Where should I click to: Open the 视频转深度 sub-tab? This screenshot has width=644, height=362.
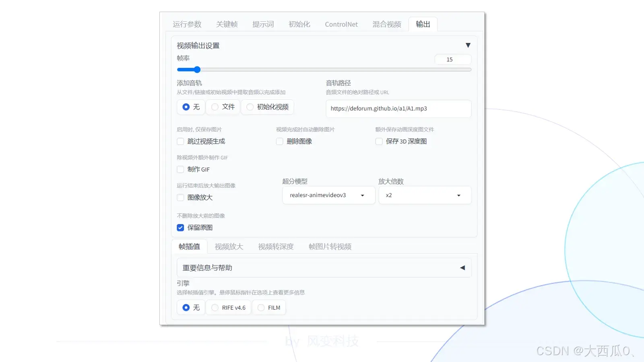pos(276,247)
